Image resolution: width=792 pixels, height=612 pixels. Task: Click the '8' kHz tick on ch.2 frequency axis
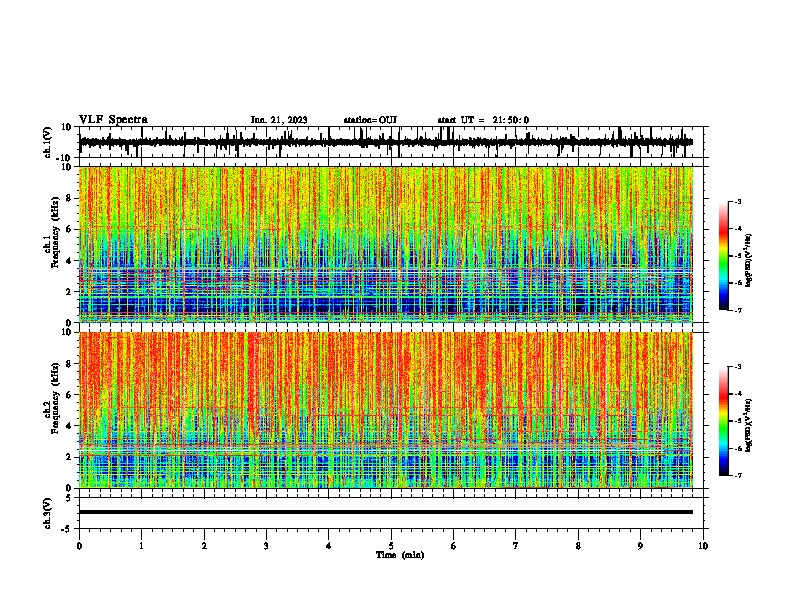(69, 364)
